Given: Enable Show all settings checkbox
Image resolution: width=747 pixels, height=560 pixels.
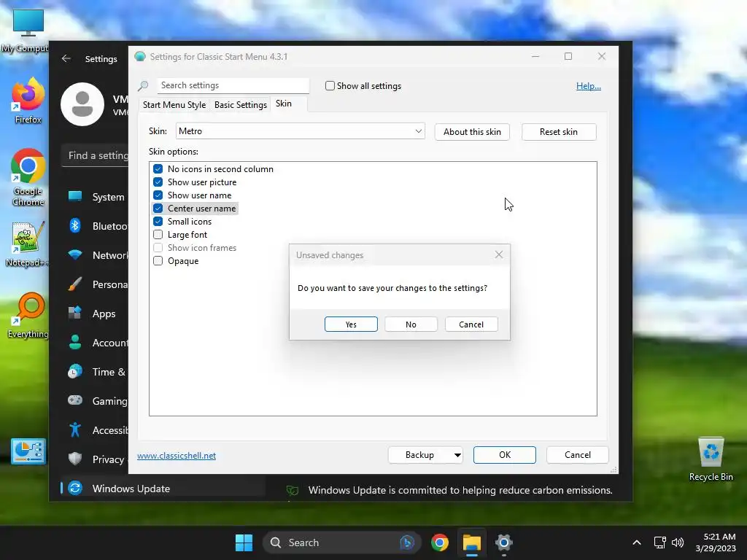Looking at the screenshot, I should (330, 86).
